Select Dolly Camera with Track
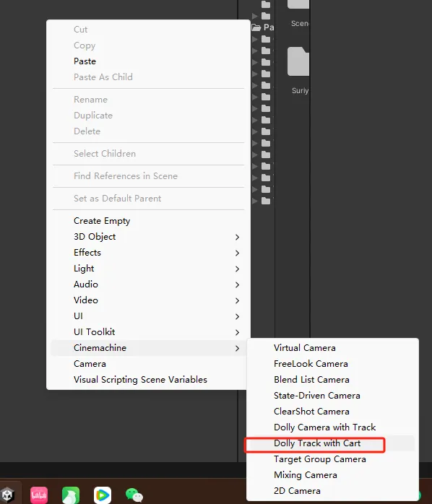Image resolution: width=432 pixels, height=504 pixels. tap(332, 427)
